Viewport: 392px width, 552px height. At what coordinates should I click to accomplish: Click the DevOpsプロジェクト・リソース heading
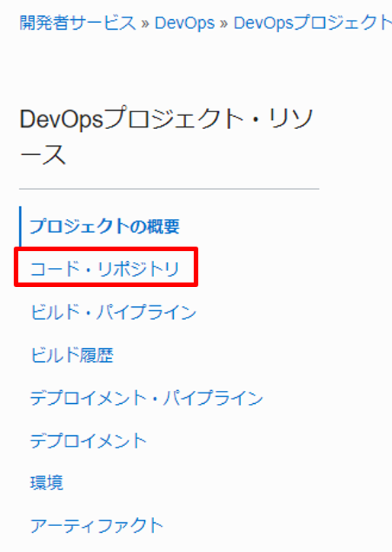click(166, 137)
